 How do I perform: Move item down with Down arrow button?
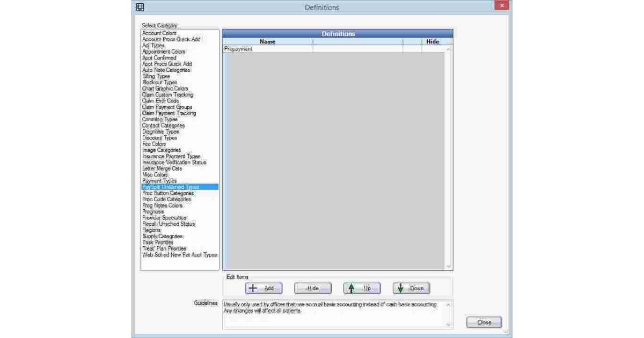(411, 288)
